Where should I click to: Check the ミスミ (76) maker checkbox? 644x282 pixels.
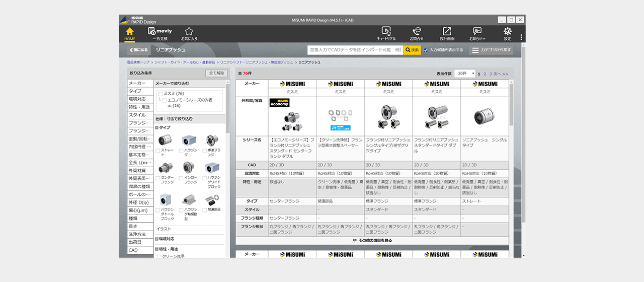[x=160, y=94]
